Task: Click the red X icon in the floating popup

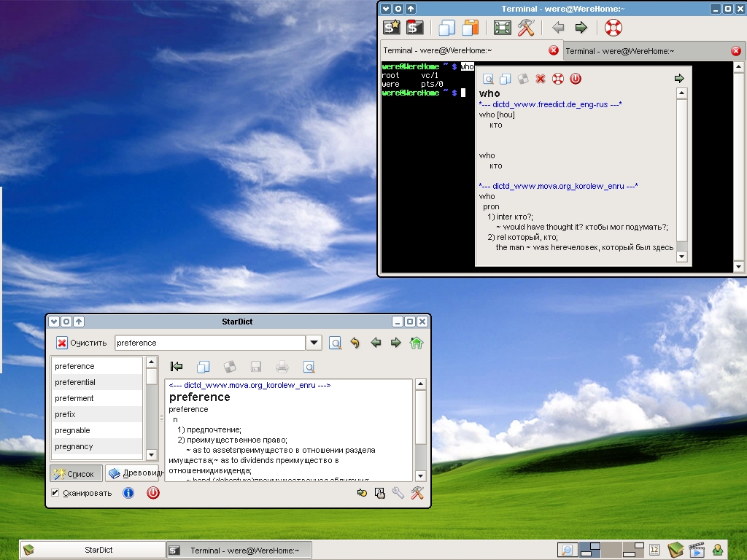Action: (x=541, y=79)
